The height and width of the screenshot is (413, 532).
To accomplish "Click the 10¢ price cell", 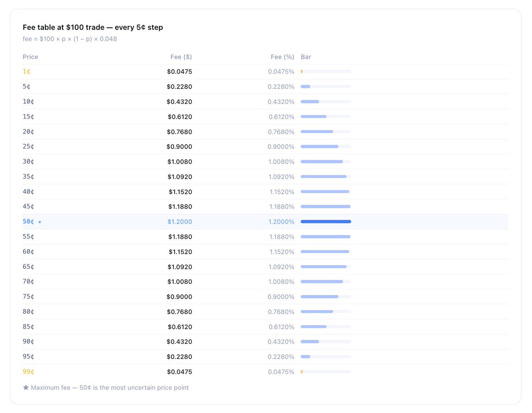I will 28,102.
